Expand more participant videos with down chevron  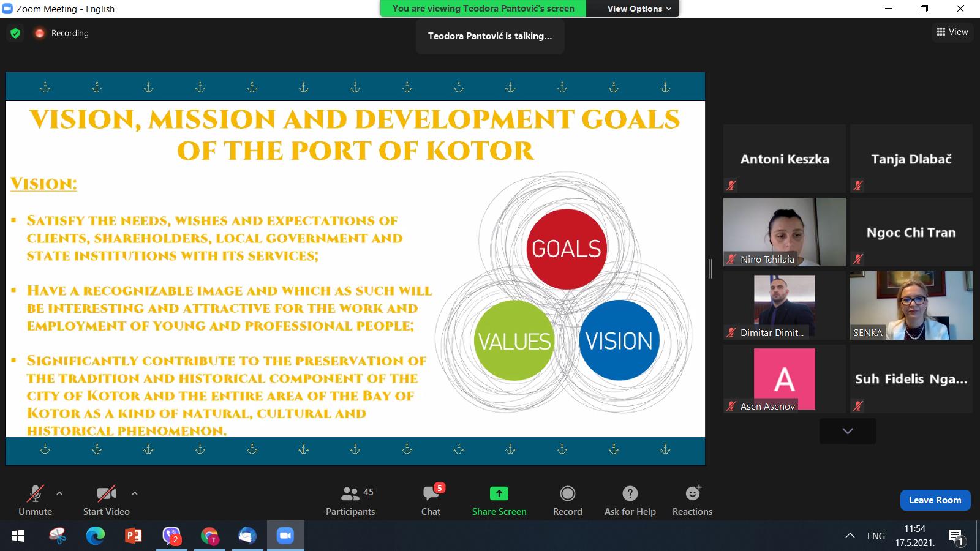tap(848, 431)
